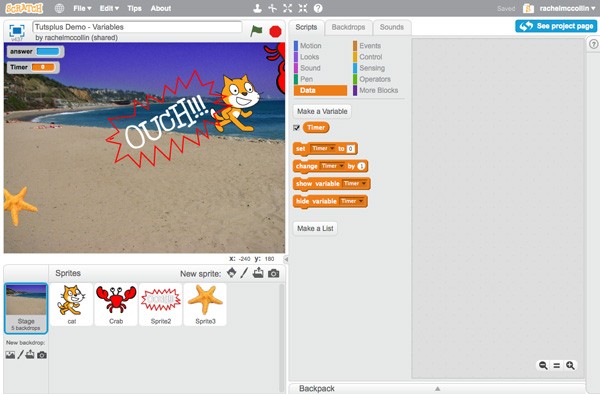Select the Crab sprite thumbnail
The height and width of the screenshot is (394, 600).
[116, 304]
